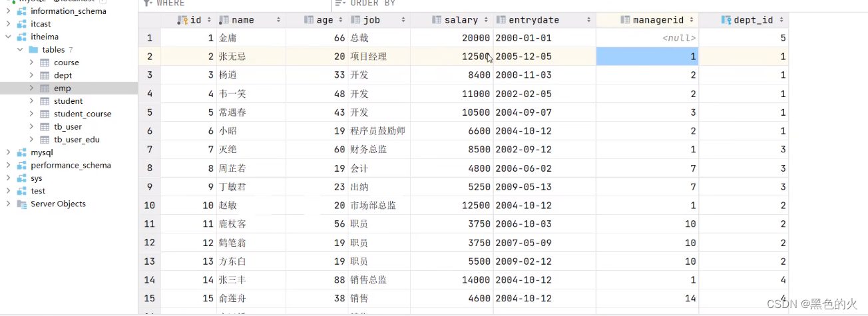Select the emp table icon

[45, 88]
